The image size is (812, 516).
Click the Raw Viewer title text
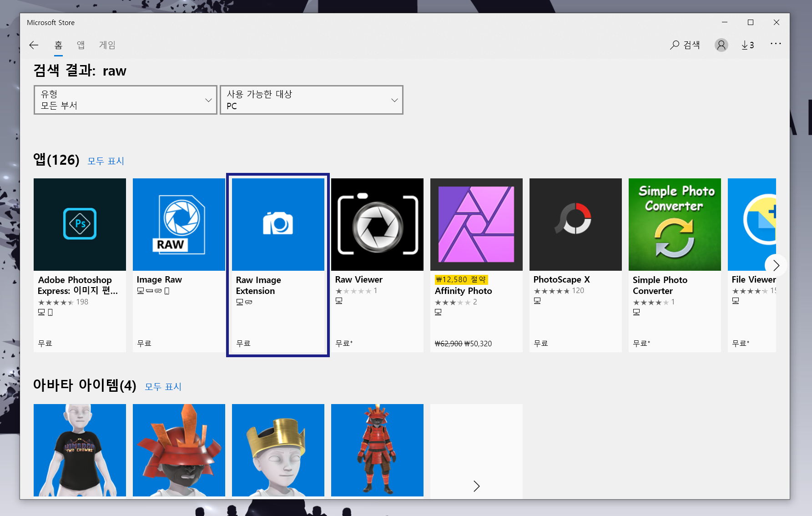tap(359, 279)
